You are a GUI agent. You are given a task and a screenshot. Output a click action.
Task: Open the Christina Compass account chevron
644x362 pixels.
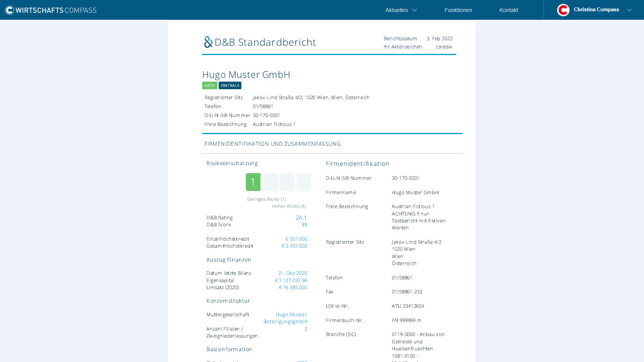629,10
